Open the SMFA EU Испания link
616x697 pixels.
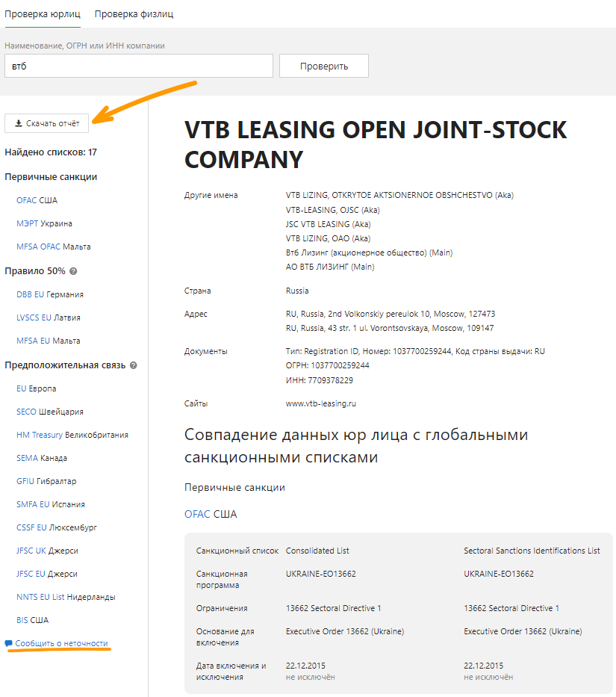coord(51,504)
